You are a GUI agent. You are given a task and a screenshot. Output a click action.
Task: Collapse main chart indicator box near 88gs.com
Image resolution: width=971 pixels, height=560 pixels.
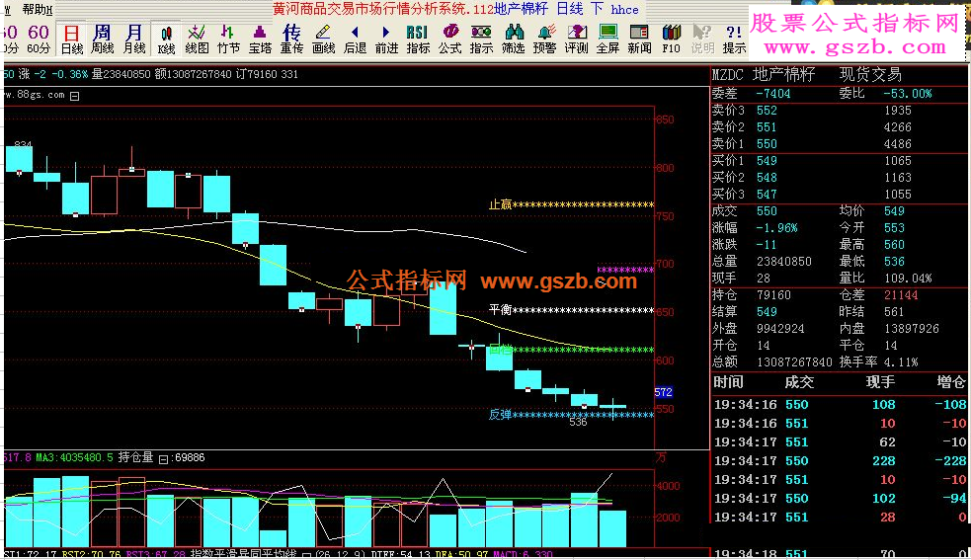point(74,96)
